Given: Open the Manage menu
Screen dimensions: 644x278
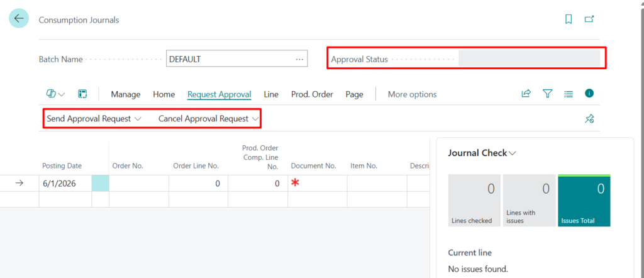Looking at the screenshot, I should (x=126, y=94).
